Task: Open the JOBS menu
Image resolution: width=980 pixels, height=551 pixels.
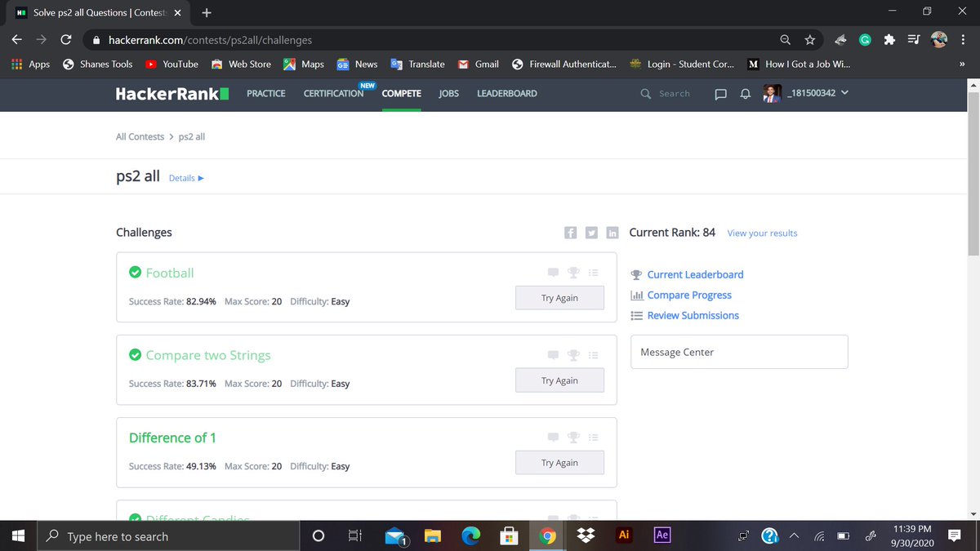Action: [x=449, y=93]
